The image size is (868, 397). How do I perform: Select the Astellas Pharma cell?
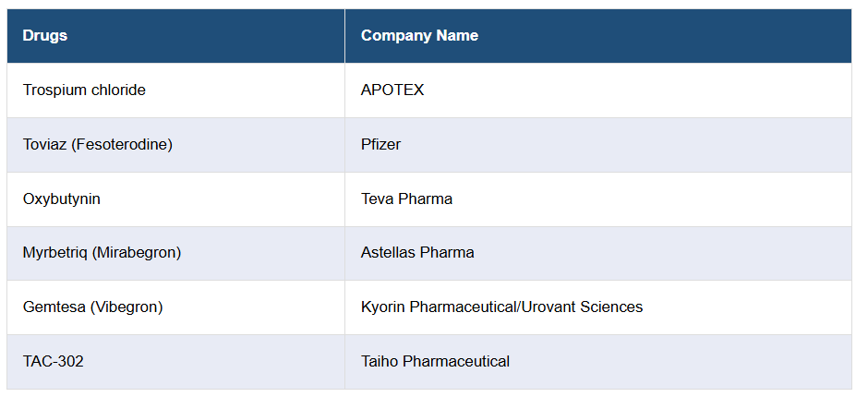[x=417, y=253]
